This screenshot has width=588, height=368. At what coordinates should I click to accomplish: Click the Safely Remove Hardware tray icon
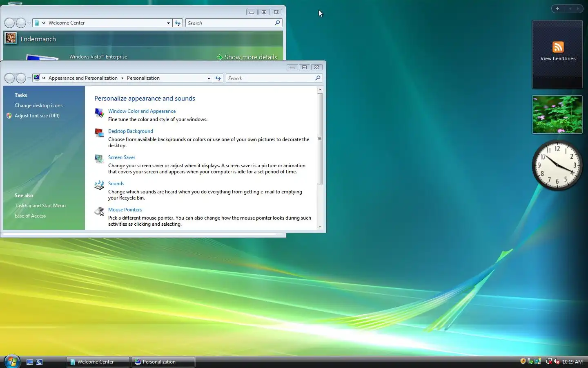(x=530, y=361)
